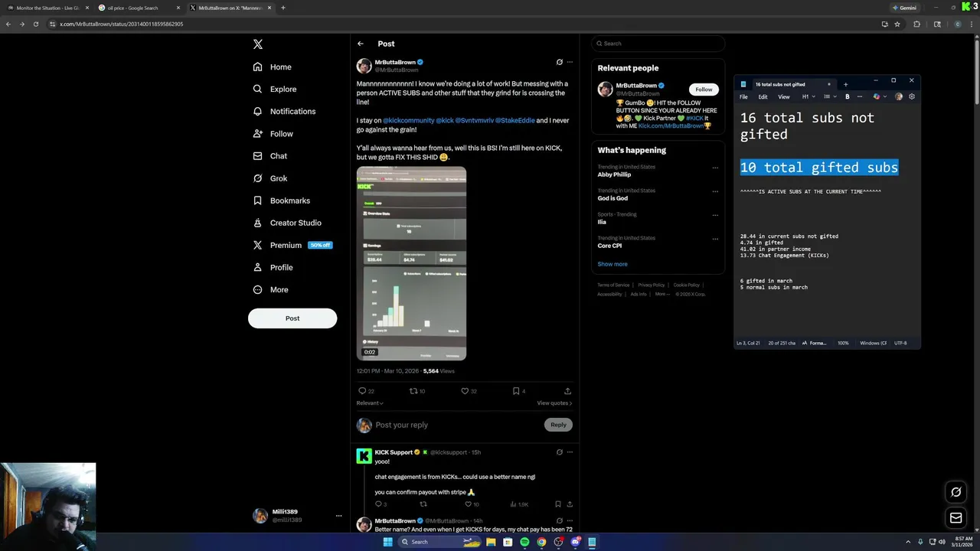Click the white Post button in sidebar
The image size is (980, 551).
[292, 318]
